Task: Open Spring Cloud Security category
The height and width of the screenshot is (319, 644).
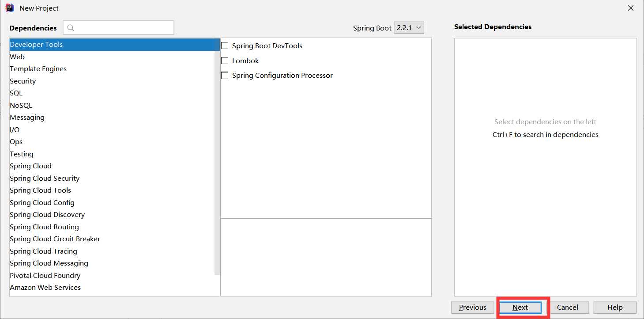Action: pyautogui.click(x=112, y=178)
